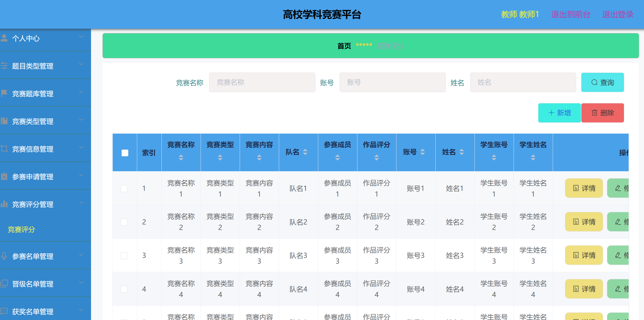Viewport: 644px width, 320px height.
Task: Open 详情 for row 4
Action: [584, 289]
